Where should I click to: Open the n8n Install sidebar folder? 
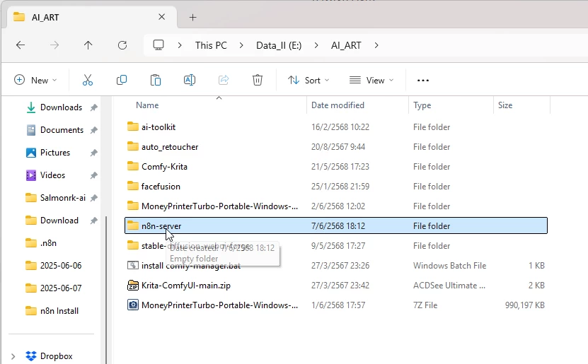click(x=59, y=311)
